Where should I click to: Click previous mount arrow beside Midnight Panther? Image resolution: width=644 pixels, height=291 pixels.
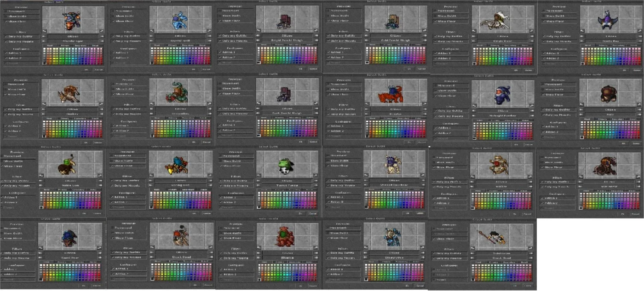pyautogui.click(x=474, y=116)
